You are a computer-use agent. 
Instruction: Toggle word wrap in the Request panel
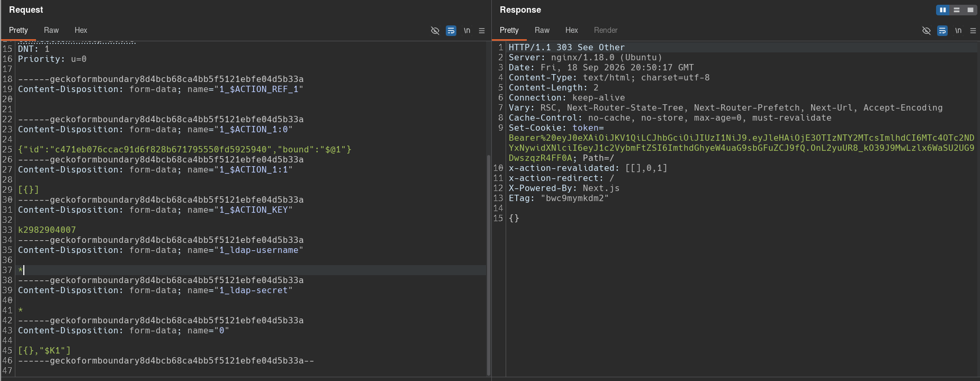pyautogui.click(x=451, y=31)
